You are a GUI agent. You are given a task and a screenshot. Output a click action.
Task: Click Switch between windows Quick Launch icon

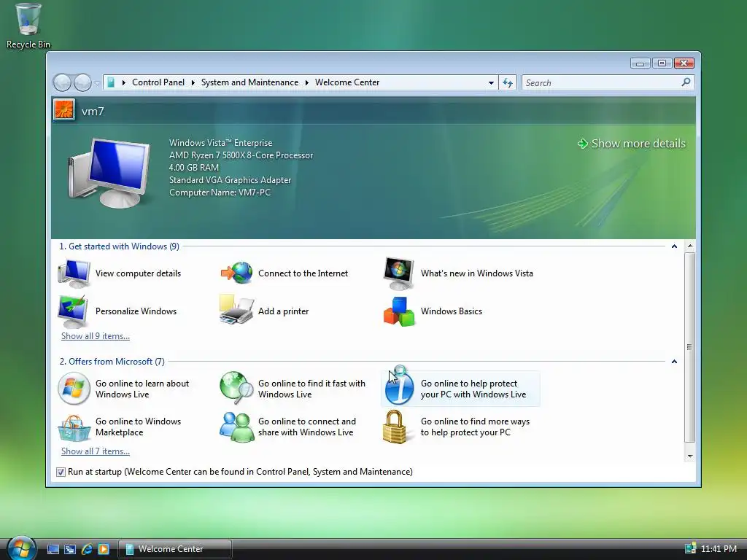coord(70,549)
